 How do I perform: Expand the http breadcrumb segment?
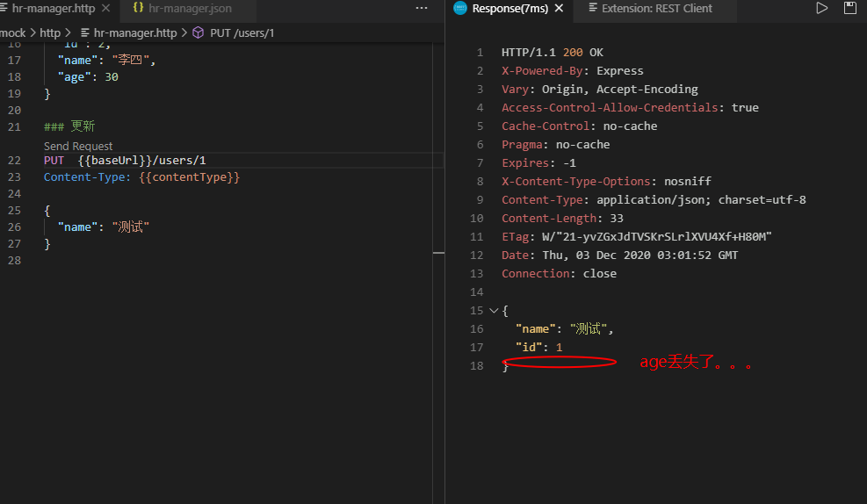tap(50, 32)
